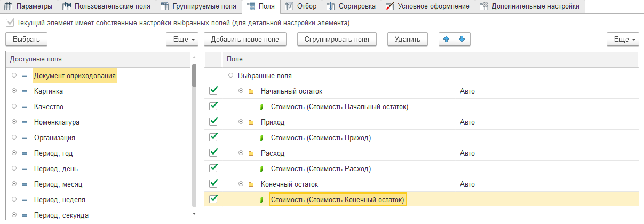Select Период, секунда in available fields
Image resolution: width=644 pixels, height=224 pixels.
(x=61, y=215)
